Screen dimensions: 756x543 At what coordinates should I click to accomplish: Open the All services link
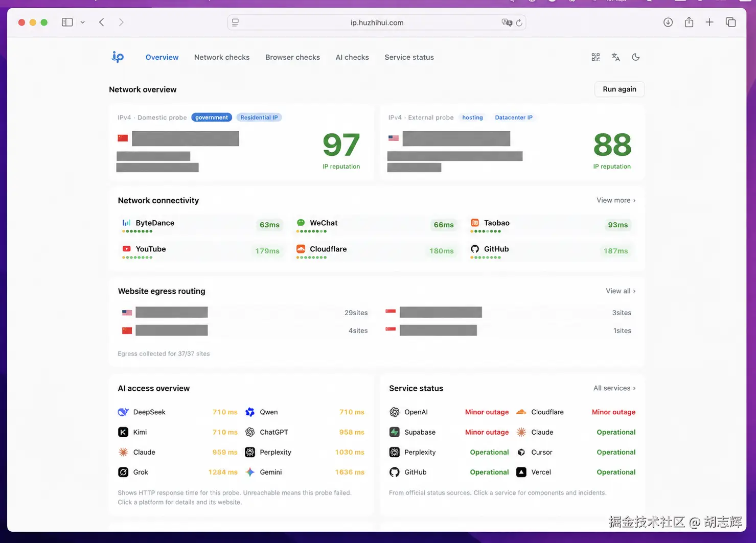pos(614,388)
